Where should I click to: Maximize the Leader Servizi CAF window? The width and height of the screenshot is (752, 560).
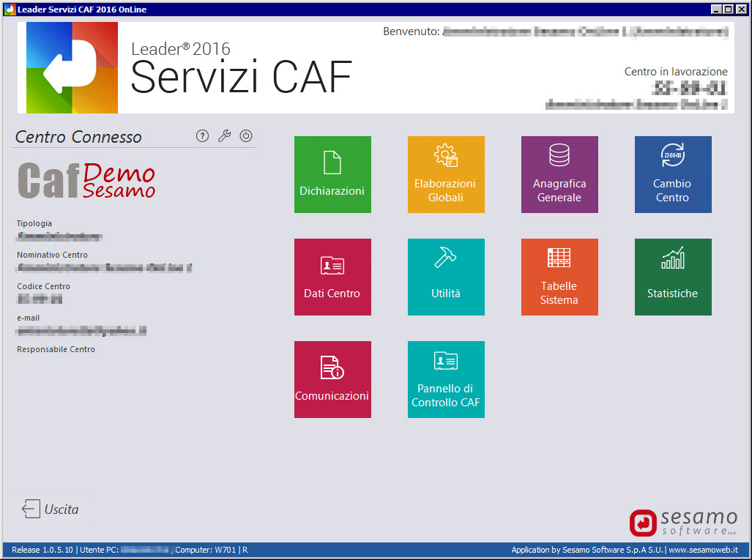tap(728, 9)
